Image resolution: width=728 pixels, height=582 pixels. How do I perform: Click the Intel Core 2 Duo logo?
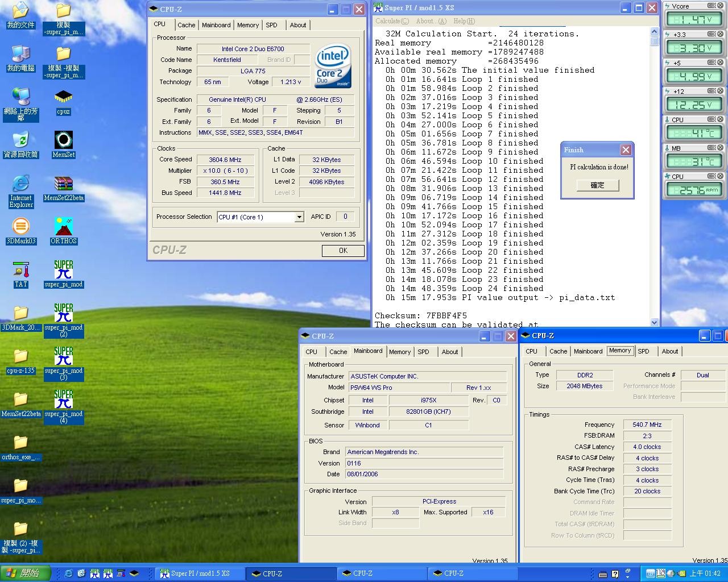coord(333,66)
